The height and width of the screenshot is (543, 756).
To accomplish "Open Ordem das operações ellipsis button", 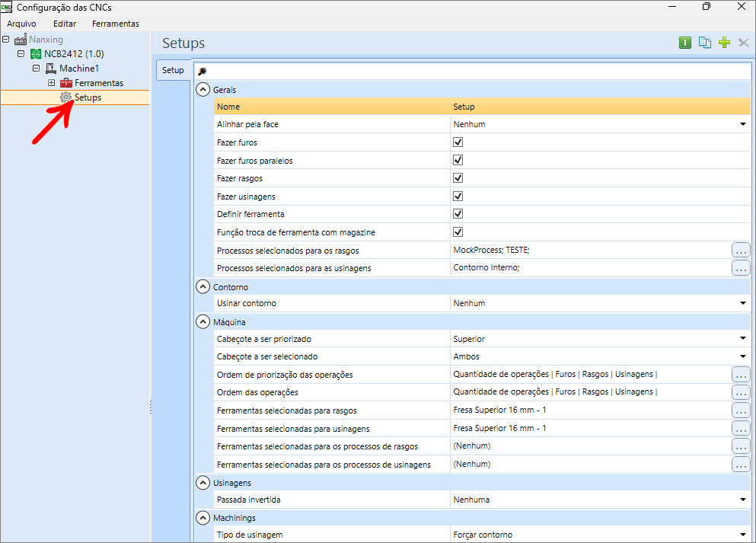I will point(741,392).
